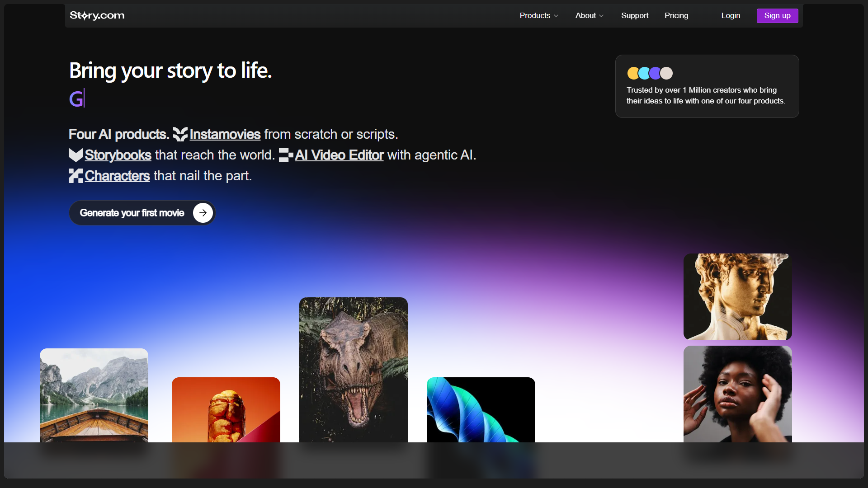
Task: Click the Trusted by over 1 Million text
Action: pyautogui.click(x=706, y=95)
